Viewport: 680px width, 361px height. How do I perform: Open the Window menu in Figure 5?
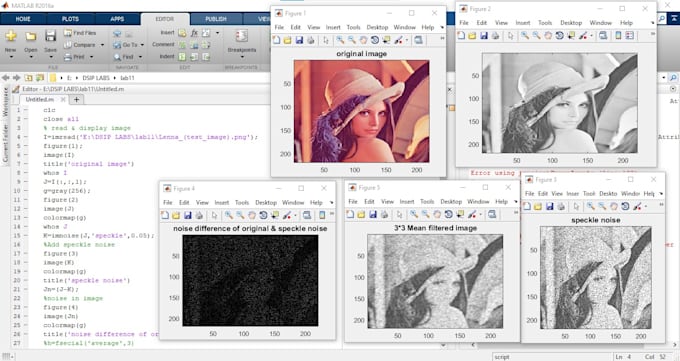point(478,202)
